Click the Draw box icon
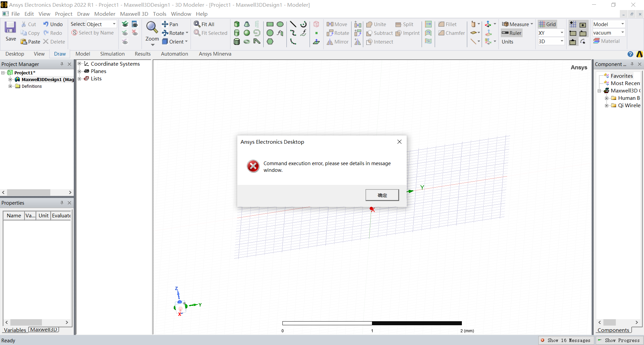The height and width of the screenshot is (345, 644). point(237,24)
